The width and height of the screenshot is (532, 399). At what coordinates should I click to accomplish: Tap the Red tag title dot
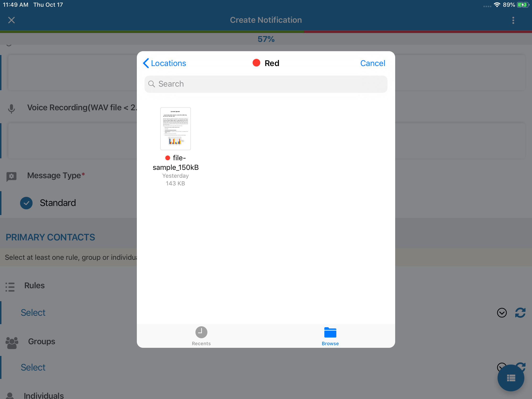pyautogui.click(x=256, y=63)
